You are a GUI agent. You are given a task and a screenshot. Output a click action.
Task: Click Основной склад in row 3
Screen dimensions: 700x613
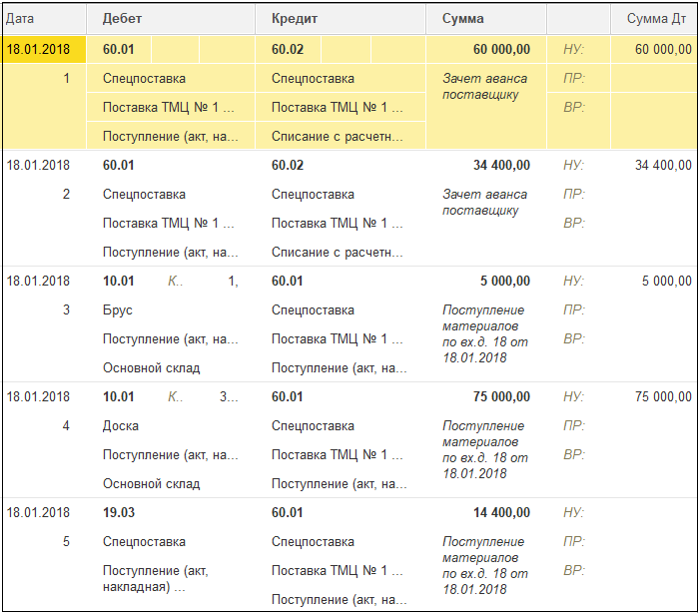coord(152,367)
